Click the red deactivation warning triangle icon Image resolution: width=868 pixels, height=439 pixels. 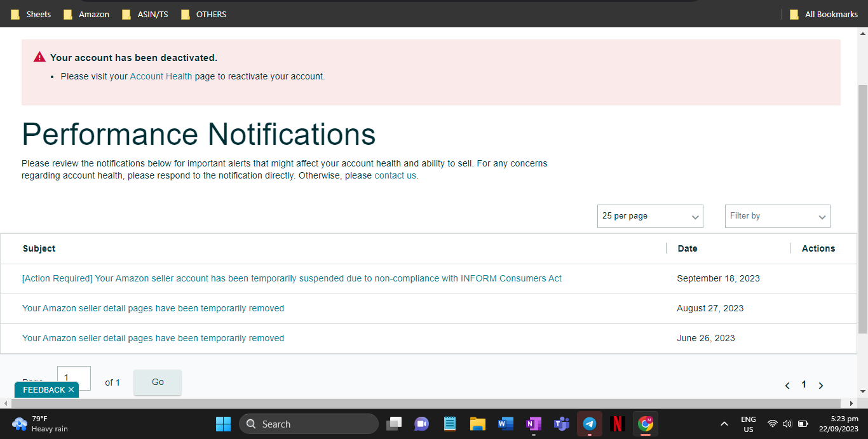39,57
